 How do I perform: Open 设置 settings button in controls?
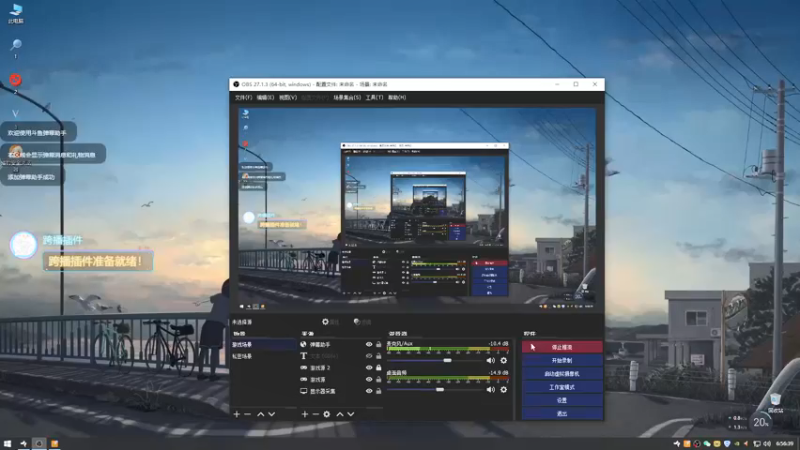click(x=562, y=400)
